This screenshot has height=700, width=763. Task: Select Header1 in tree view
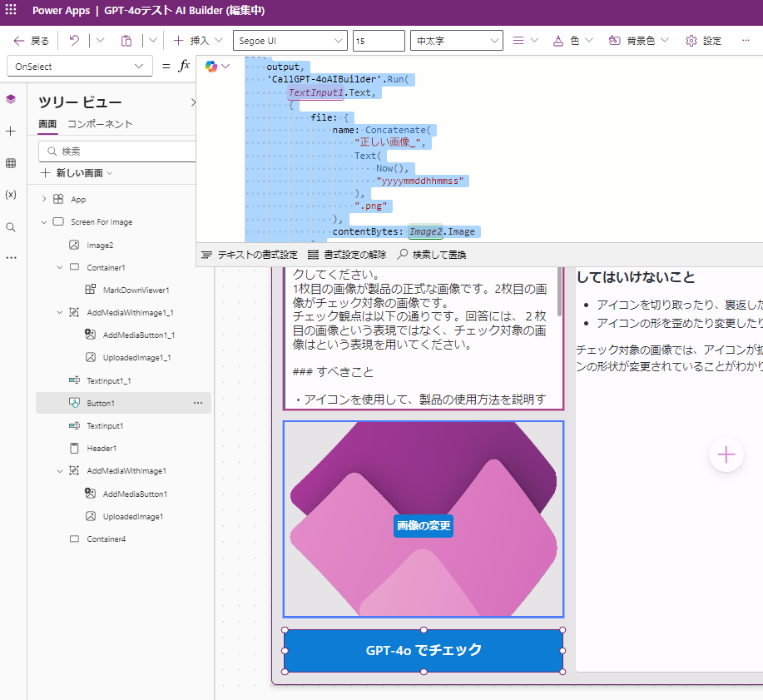[x=102, y=448]
